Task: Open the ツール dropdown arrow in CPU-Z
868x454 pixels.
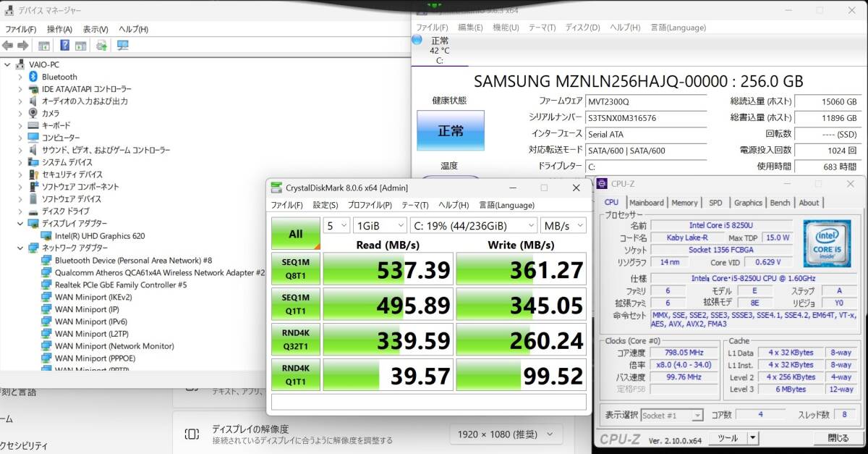Action: click(x=752, y=438)
